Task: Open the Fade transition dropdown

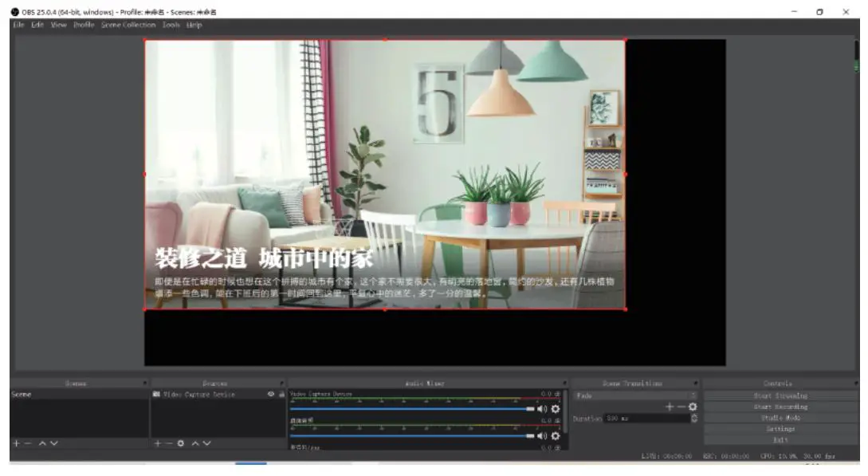Action: 635,395
